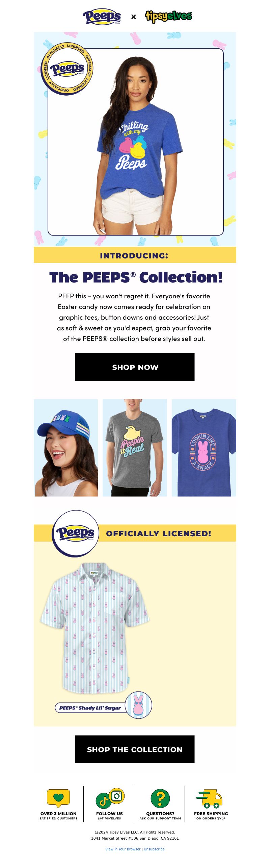Click the Unsubscribe link
The width and height of the screenshot is (270, 868).
tap(154, 849)
